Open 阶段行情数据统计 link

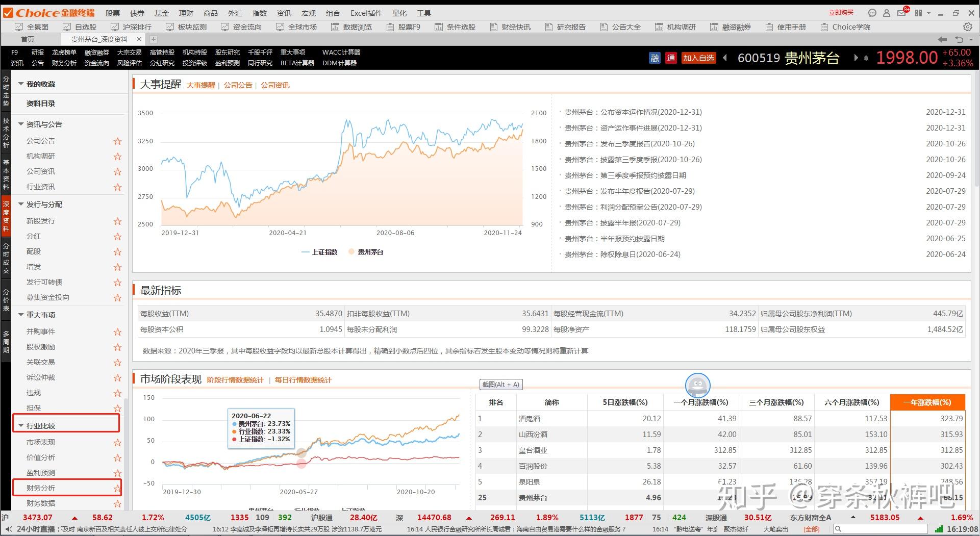point(235,380)
